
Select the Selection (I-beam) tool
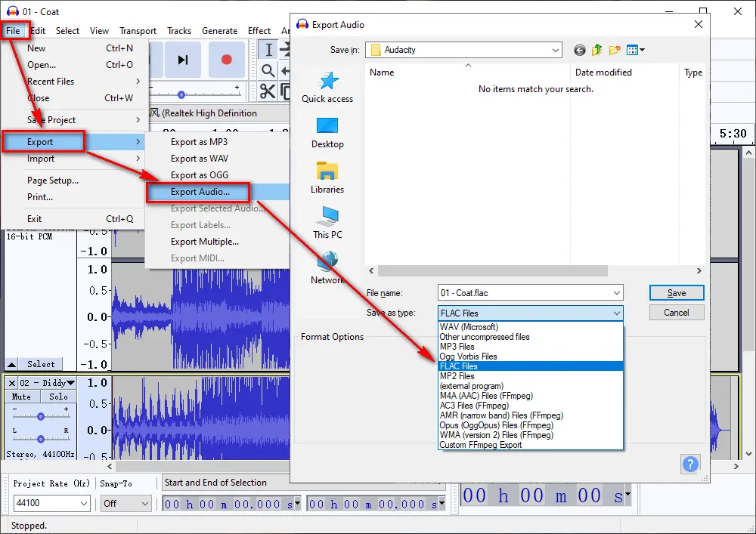[268, 50]
